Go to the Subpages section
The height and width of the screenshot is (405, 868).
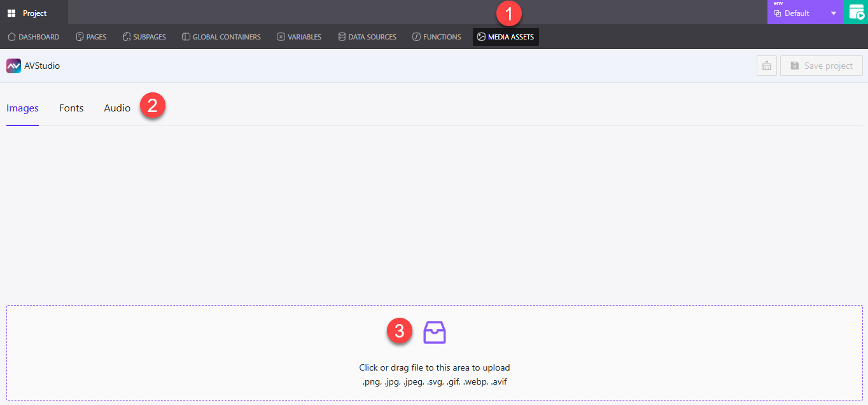[144, 37]
